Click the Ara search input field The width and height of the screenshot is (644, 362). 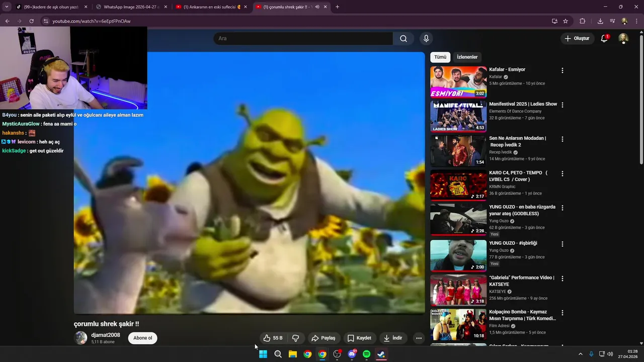[x=303, y=38]
